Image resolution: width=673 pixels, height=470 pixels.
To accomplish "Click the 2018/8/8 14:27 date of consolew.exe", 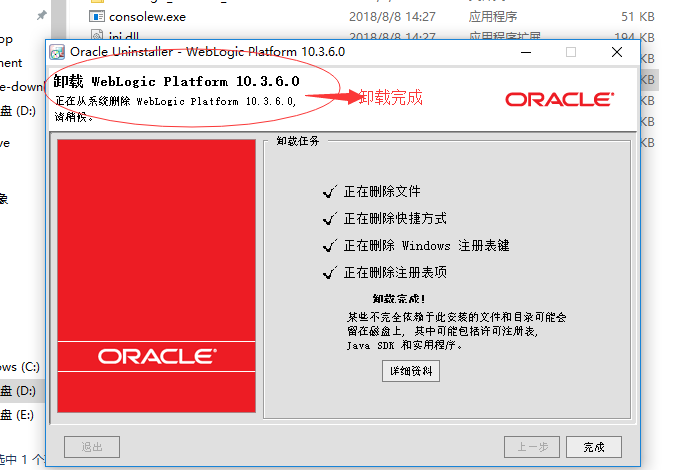I will [x=392, y=17].
